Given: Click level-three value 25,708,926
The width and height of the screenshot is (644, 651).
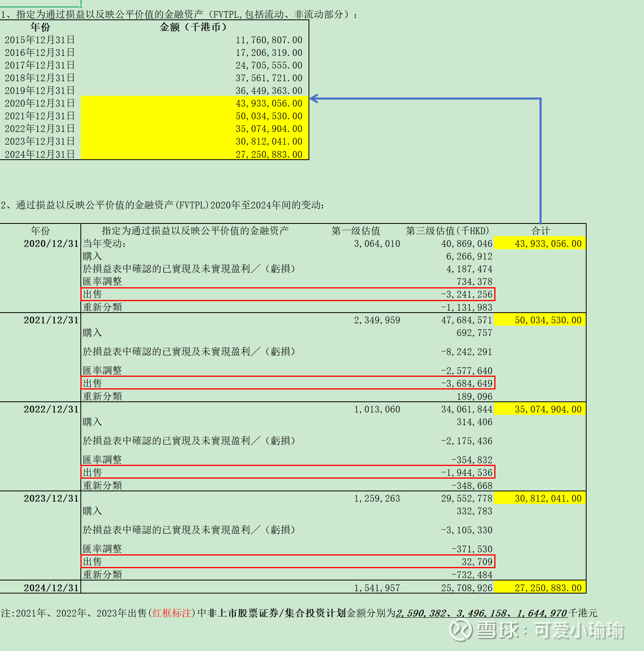Looking at the screenshot, I should 467,588.
